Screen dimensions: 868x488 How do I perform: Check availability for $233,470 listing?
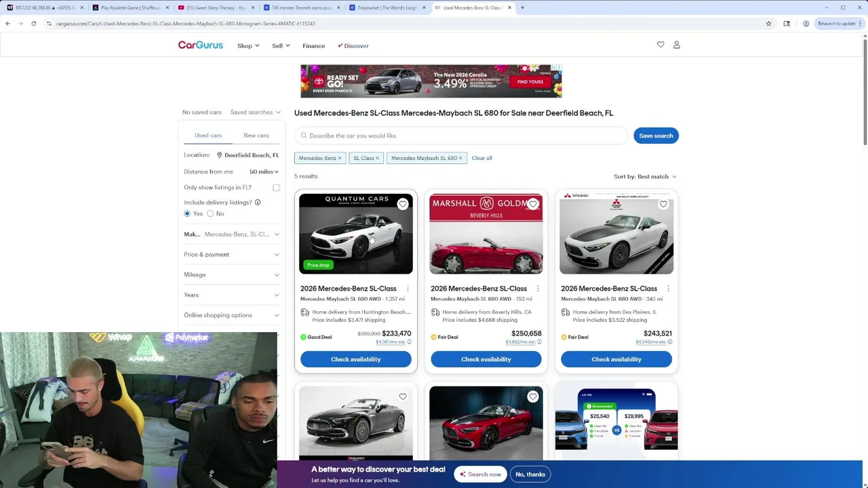tap(356, 359)
